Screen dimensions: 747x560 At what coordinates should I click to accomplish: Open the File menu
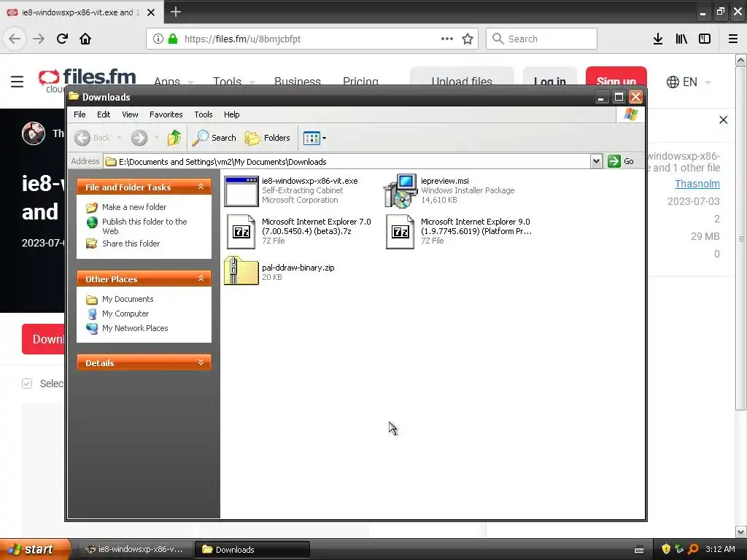coord(80,114)
